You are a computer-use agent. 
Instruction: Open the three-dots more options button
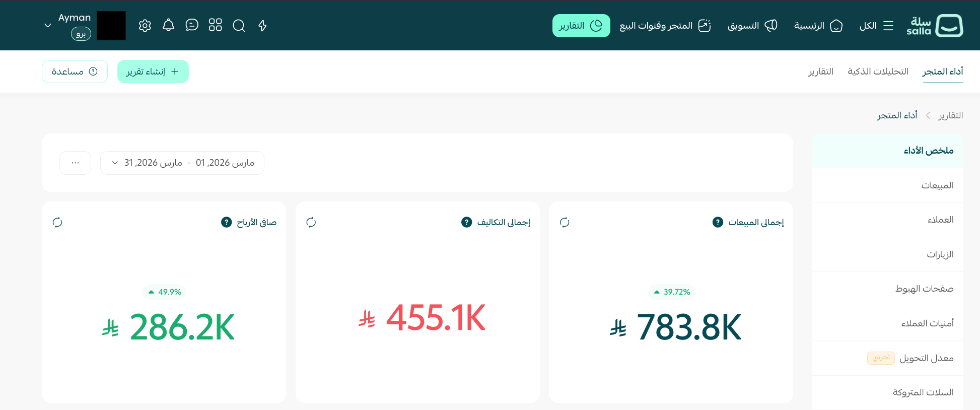coord(75,163)
